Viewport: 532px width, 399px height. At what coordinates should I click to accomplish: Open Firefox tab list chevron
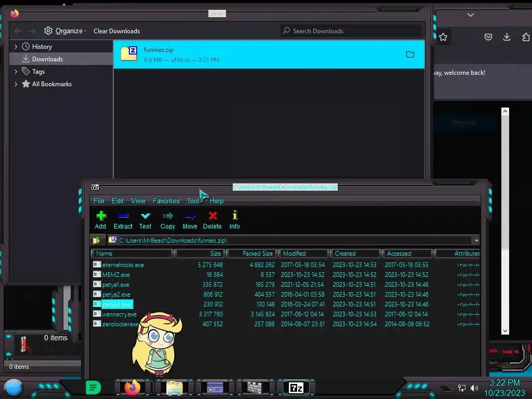click(x=471, y=15)
